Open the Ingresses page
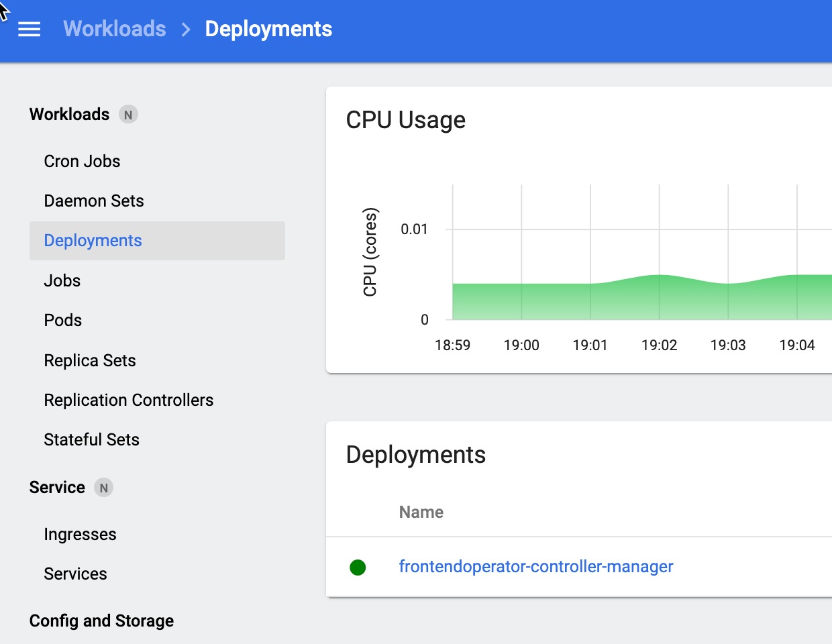The height and width of the screenshot is (644, 832). point(80,534)
